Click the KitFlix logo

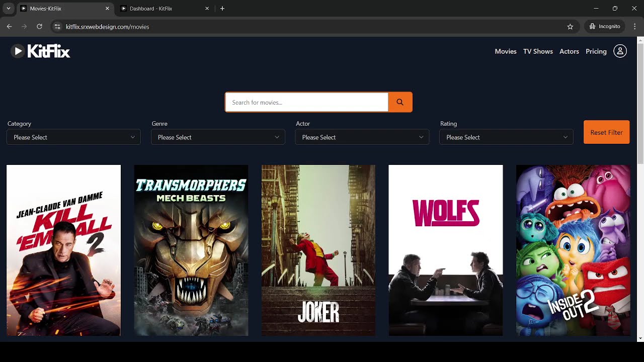tap(40, 51)
